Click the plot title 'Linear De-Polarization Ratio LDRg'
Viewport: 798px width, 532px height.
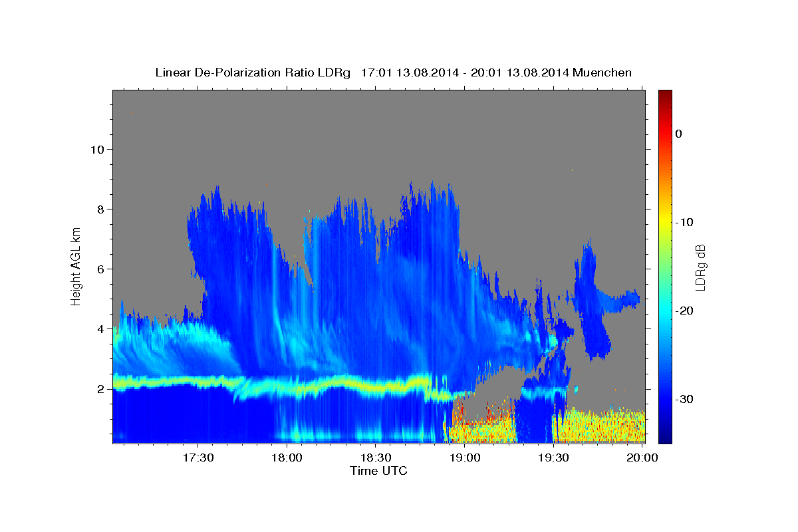tap(252, 72)
